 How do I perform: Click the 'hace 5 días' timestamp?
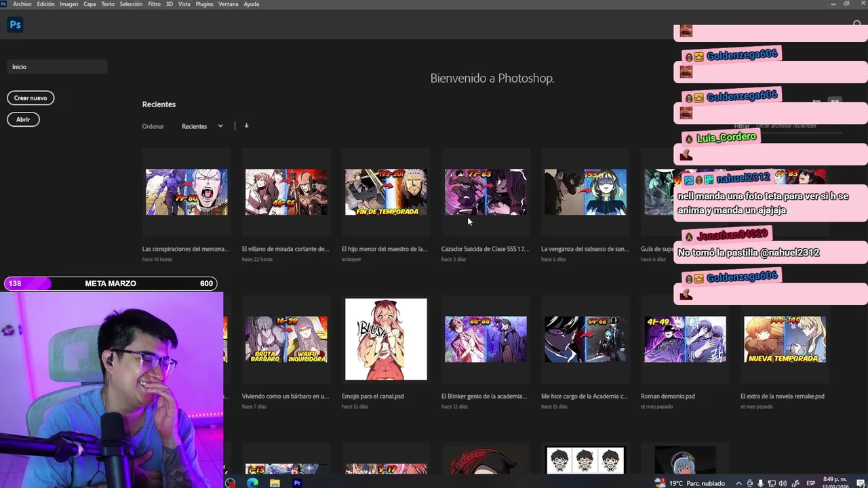point(553,259)
